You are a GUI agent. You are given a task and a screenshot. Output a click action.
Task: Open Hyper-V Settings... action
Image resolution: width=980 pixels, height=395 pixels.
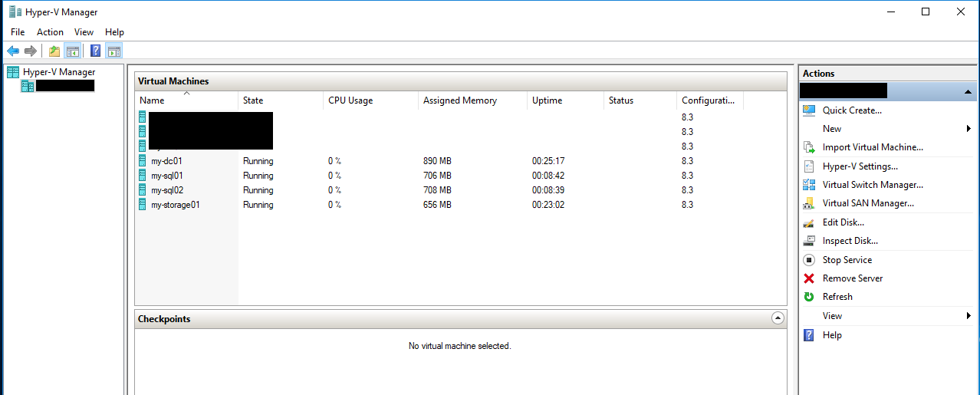click(860, 166)
